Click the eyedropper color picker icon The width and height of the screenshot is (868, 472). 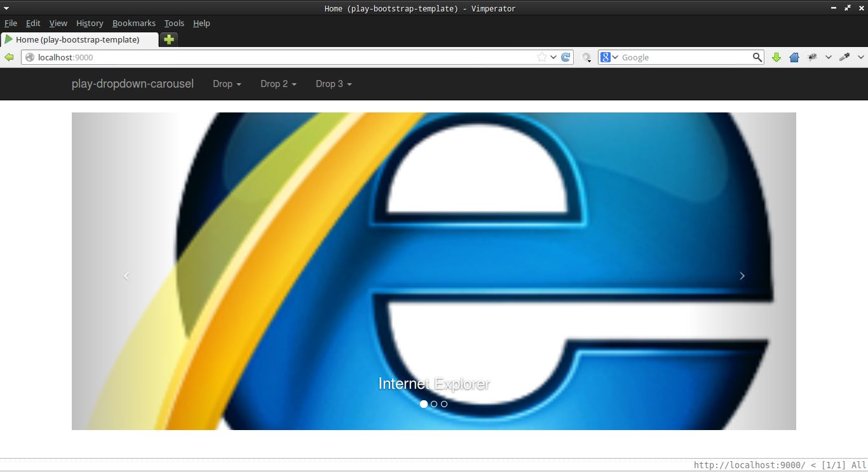click(x=844, y=57)
